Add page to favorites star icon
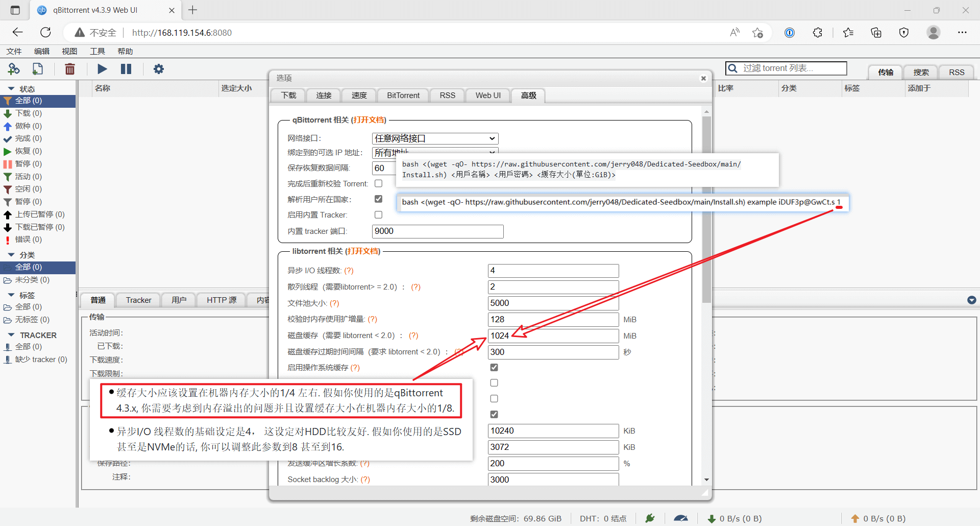Viewport: 980px width, 526px height. point(757,32)
